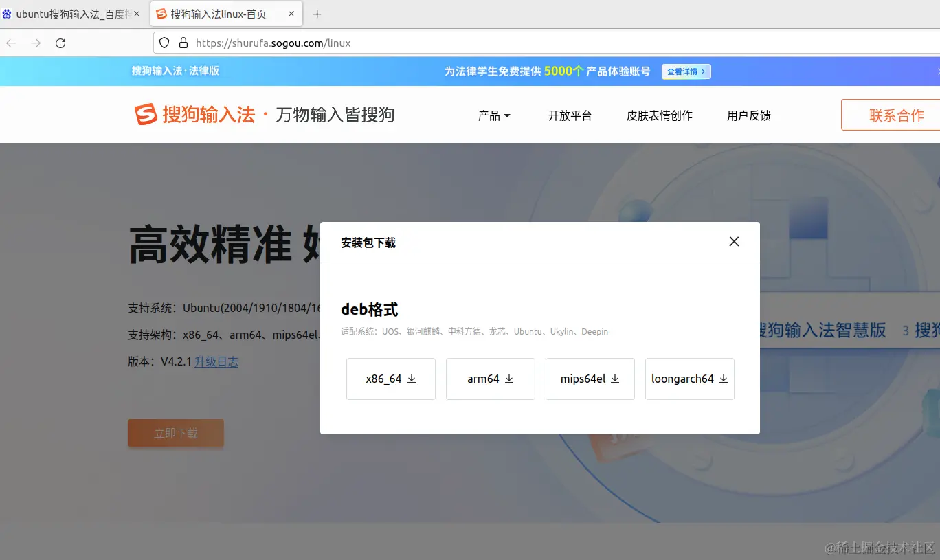Download the arm64 deb package
Viewport: 940px width, 560px height.
(490, 379)
